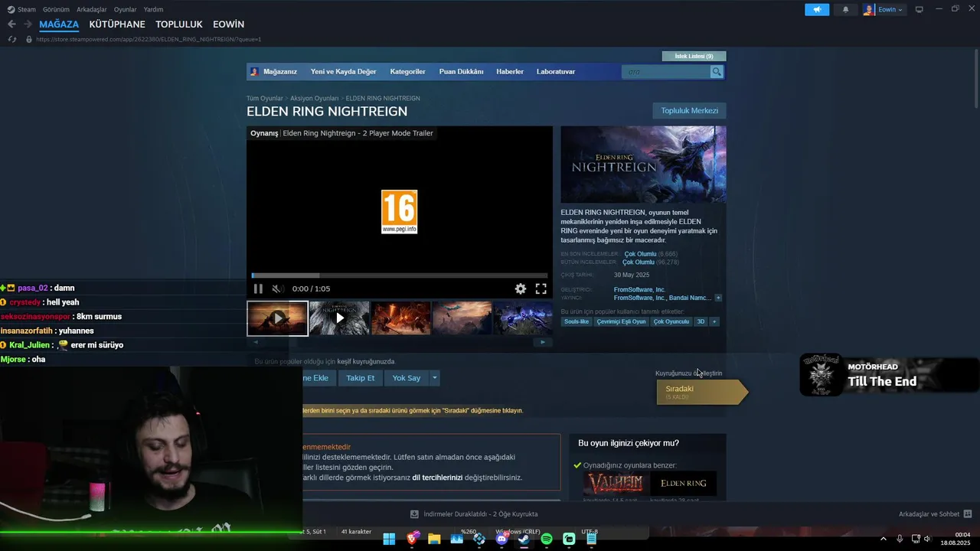This screenshot has width=980, height=551.
Task: Open the Oyunlar menu
Action: [125, 9]
